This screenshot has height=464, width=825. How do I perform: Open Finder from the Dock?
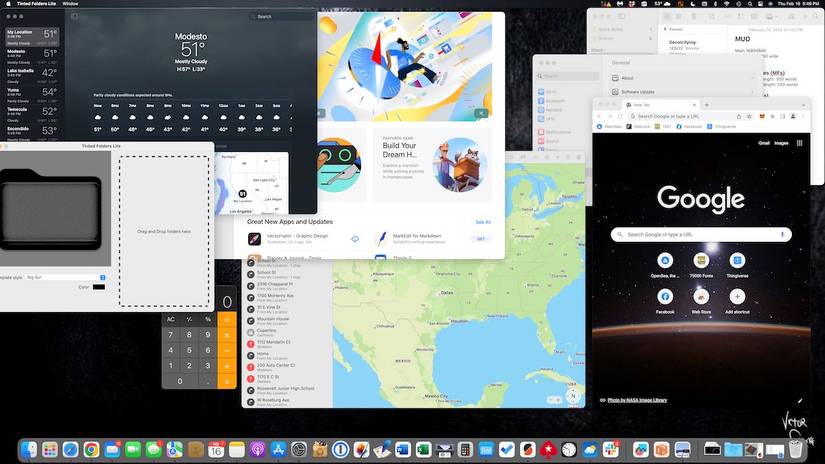pos(29,450)
